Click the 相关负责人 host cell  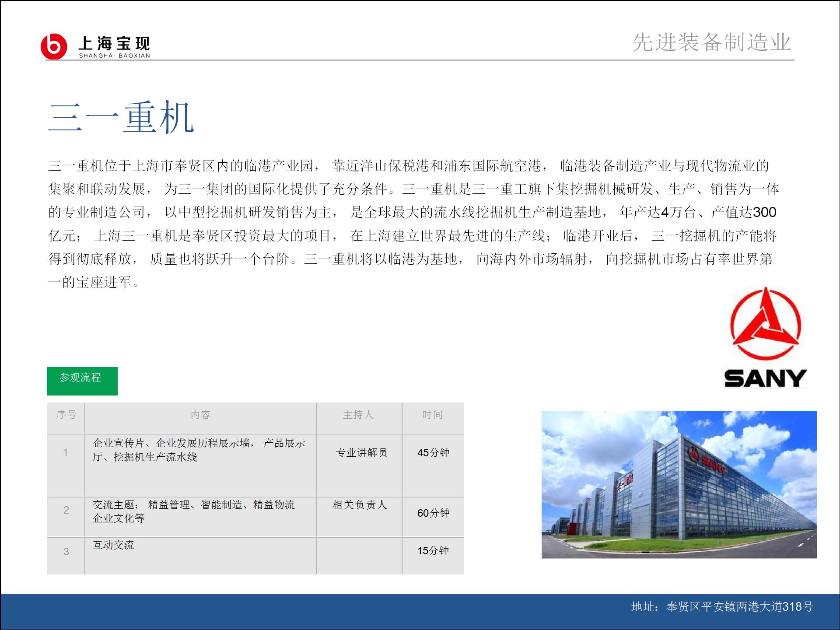click(359, 517)
